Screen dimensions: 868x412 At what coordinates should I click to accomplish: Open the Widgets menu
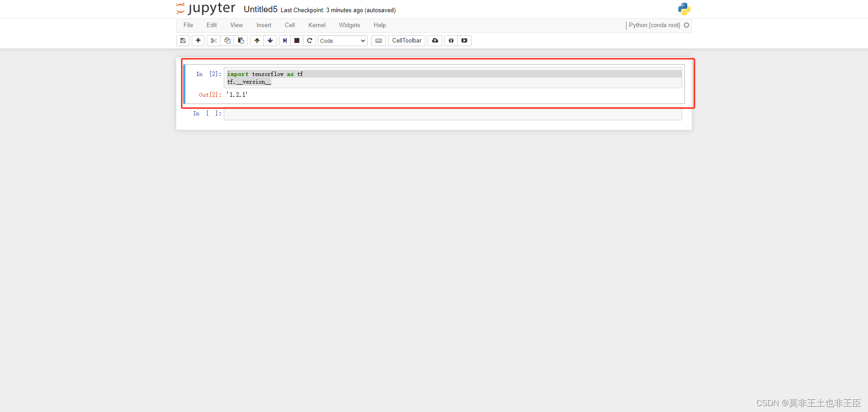349,25
